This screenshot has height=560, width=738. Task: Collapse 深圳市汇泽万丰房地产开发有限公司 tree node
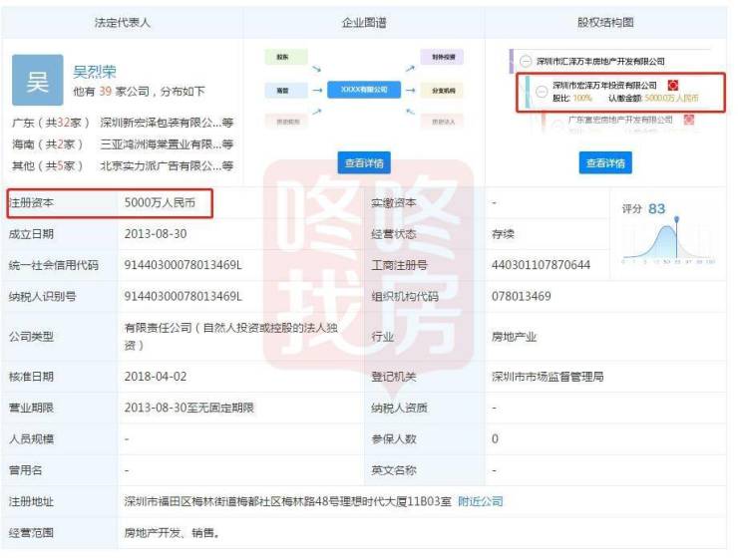[526, 61]
